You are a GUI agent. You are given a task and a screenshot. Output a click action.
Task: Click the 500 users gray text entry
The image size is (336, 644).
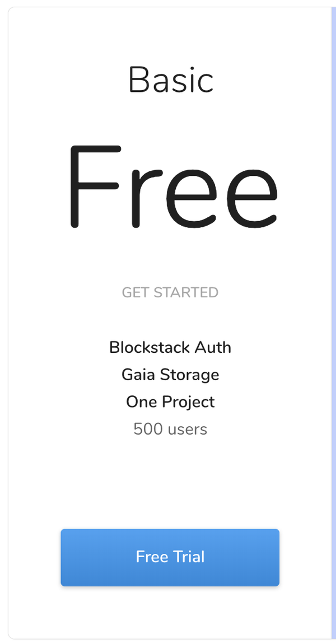[x=170, y=429]
